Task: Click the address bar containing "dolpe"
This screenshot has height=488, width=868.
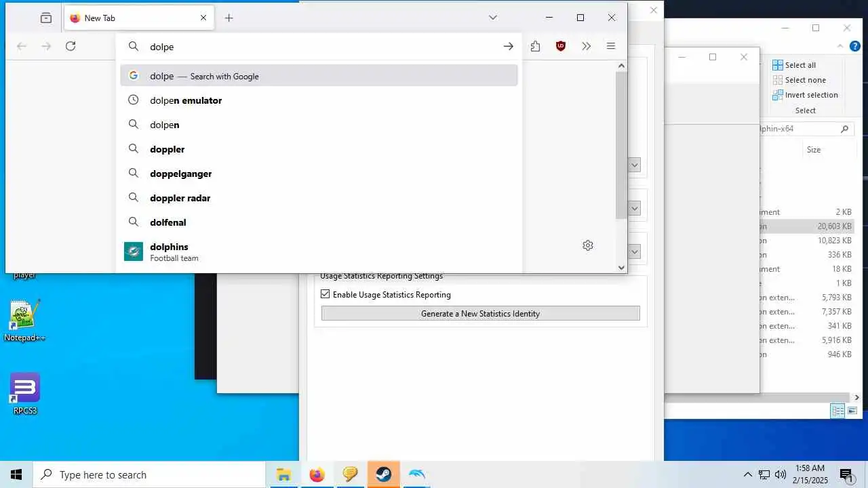Action: pos(319,47)
